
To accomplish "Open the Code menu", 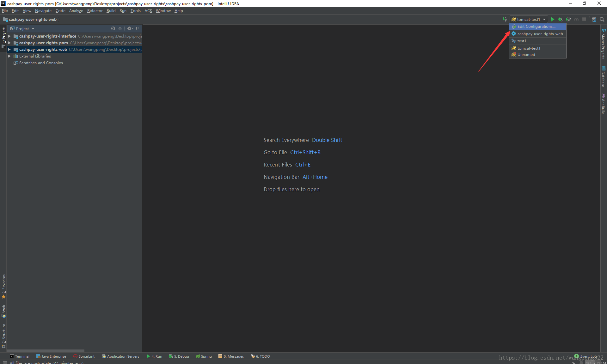I will (x=60, y=11).
